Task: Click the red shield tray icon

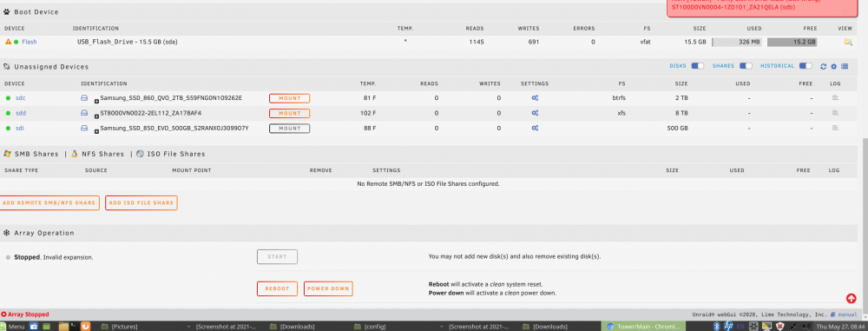Action: pos(780,327)
